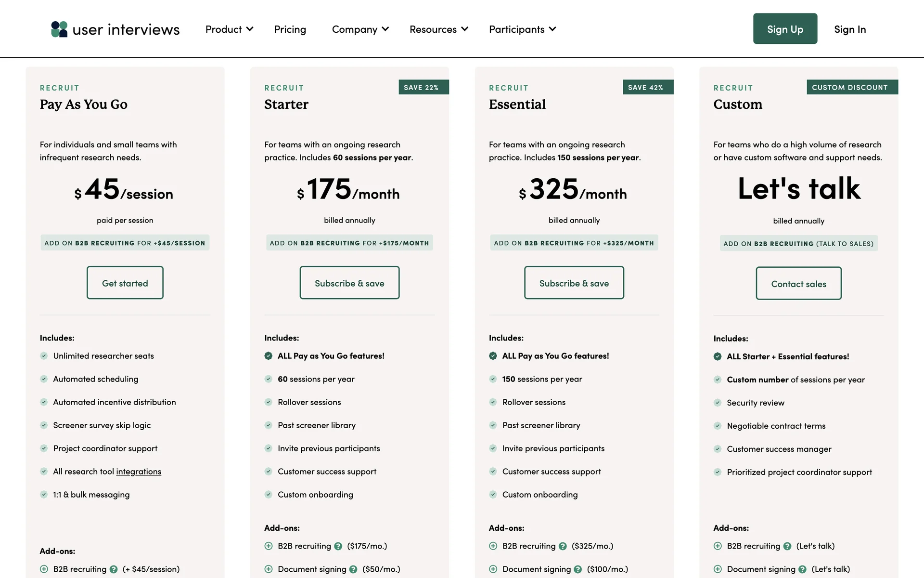Click plus icon for Custom B2B recruiting add-on
This screenshot has width=924, height=578.
pyautogui.click(x=718, y=546)
